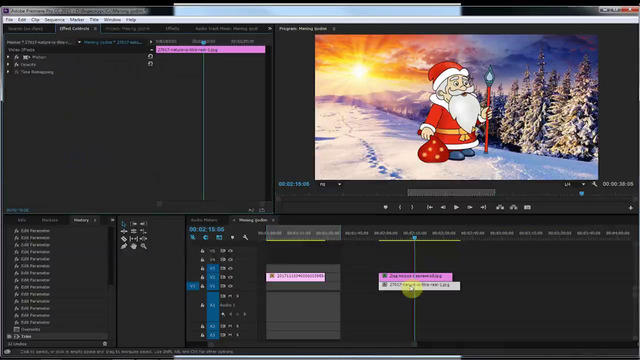This screenshot has height=360, width=640.
Task: Lock the V2 track
Action: point(202,277)
